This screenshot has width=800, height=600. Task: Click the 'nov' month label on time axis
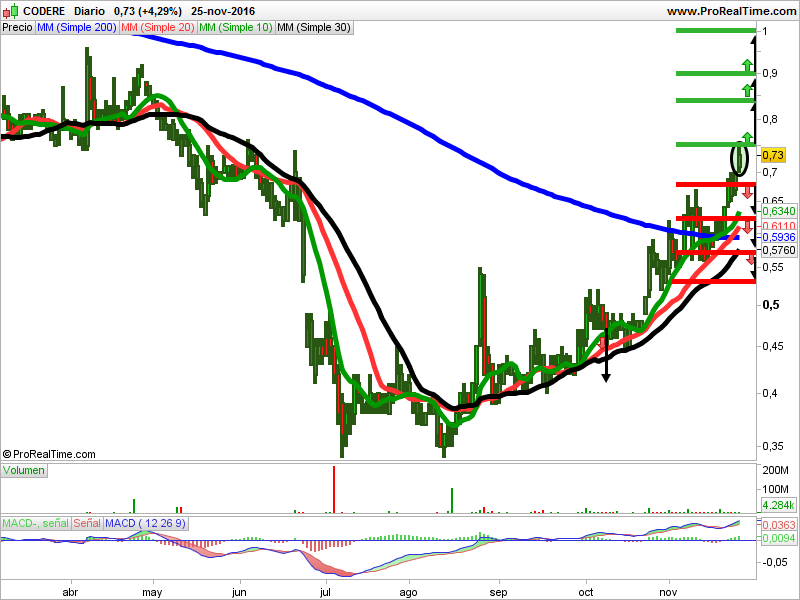pos(668,592)
